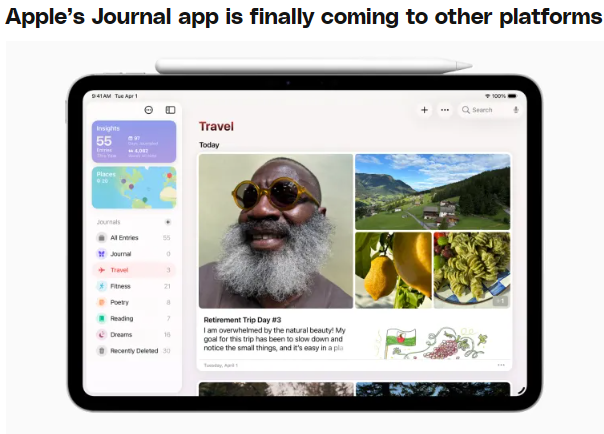604x434 pixels.
Task: Click the Search field
Action: tap(491, 110)
